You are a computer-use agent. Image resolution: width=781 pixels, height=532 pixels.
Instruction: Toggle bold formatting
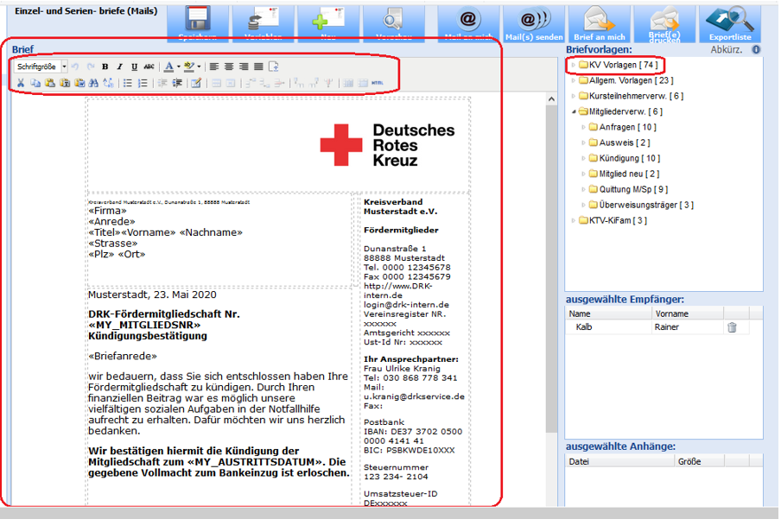point(105,66)
